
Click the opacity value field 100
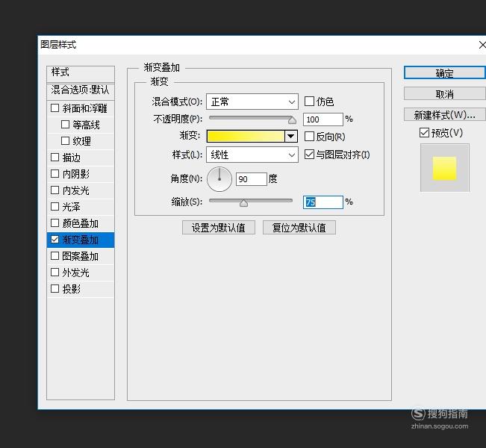[x=323, y=119]
